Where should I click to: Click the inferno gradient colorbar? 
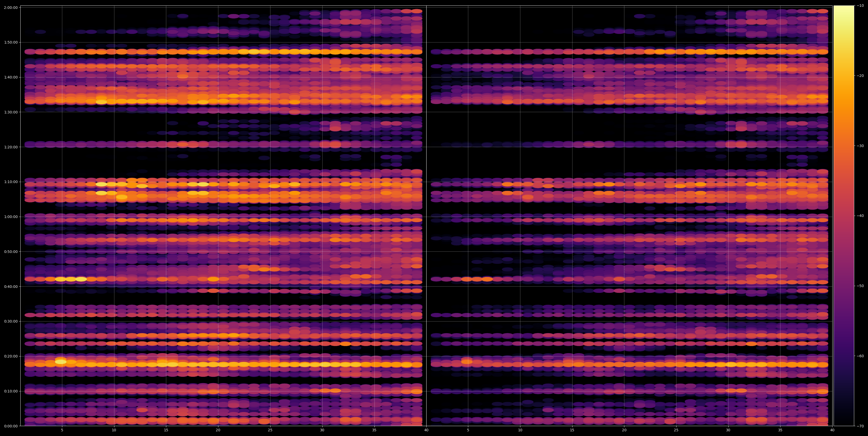[x=844, y=216]
